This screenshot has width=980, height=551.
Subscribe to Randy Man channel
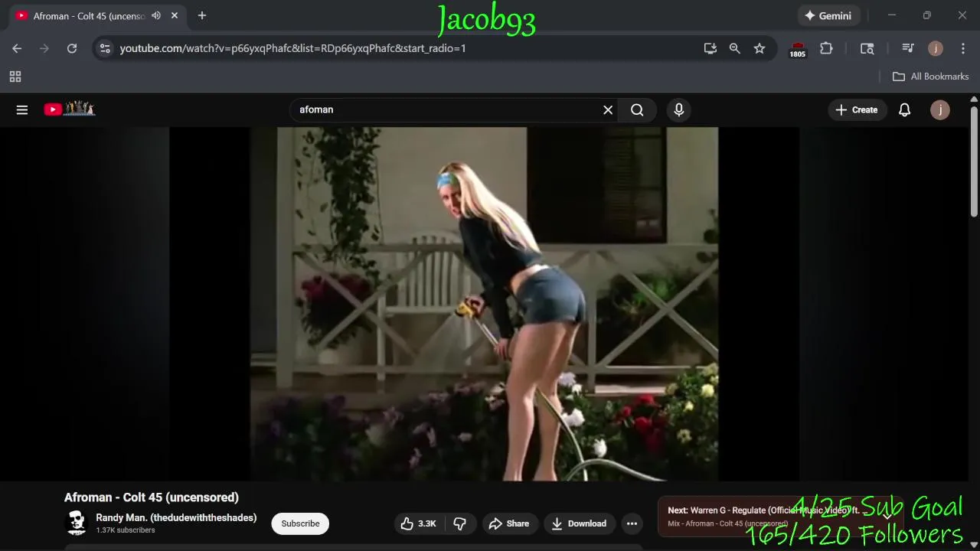(x=300, y=523)
